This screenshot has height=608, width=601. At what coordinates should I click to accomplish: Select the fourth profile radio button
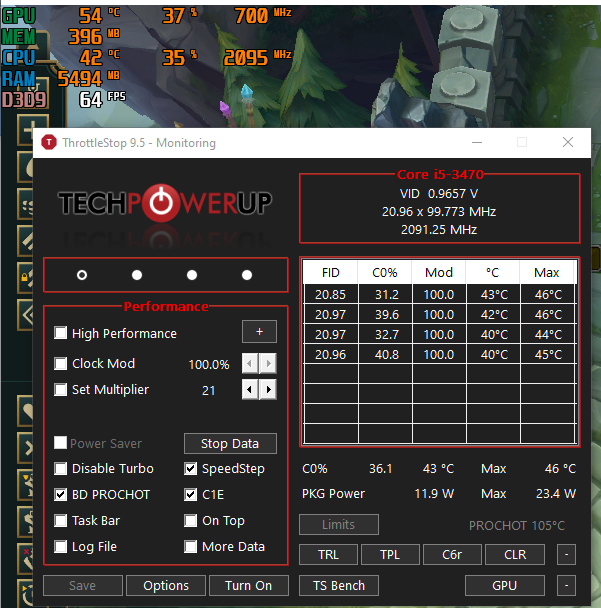click(x=247, y=275)
